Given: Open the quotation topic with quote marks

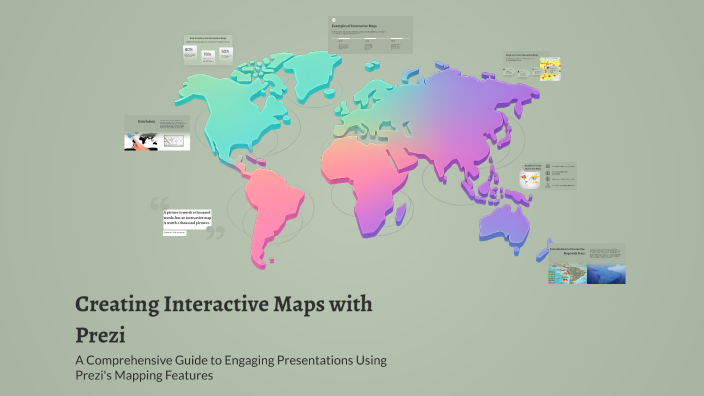Looking at the screenshot, I should coord(187,218).
